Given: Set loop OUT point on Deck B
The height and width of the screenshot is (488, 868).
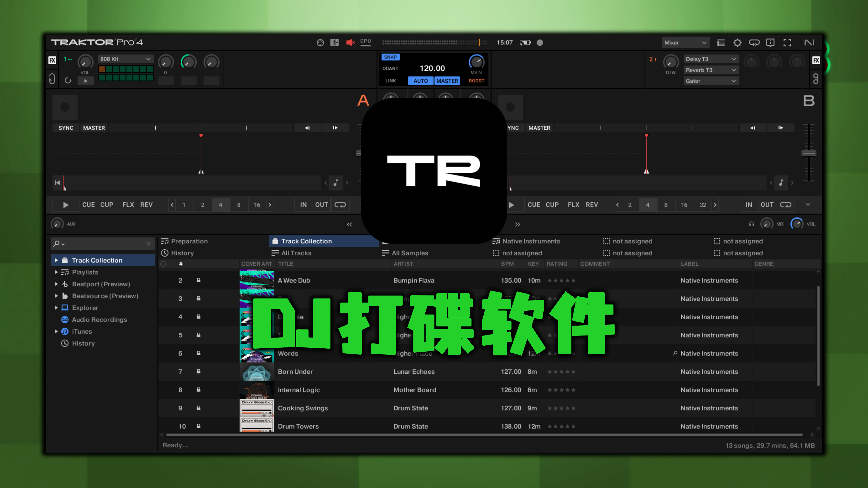Looking at the screenshot, I should pyautogui.click(x=767, y=205).
